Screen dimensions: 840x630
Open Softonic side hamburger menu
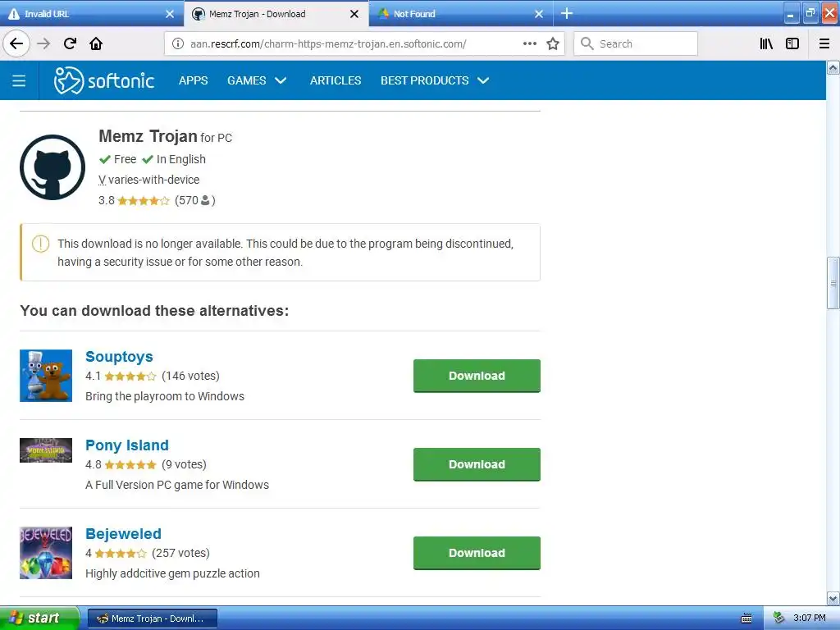point(19,80)
